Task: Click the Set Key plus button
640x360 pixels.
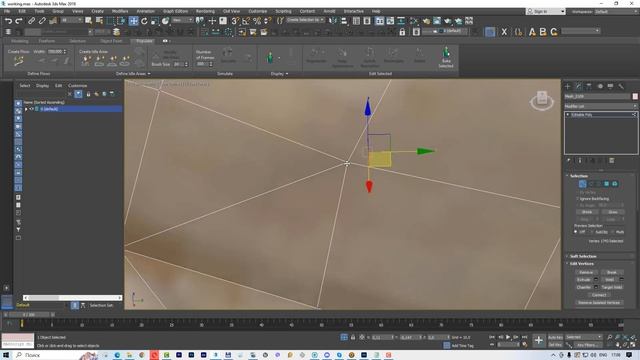Action: [539, 340]
